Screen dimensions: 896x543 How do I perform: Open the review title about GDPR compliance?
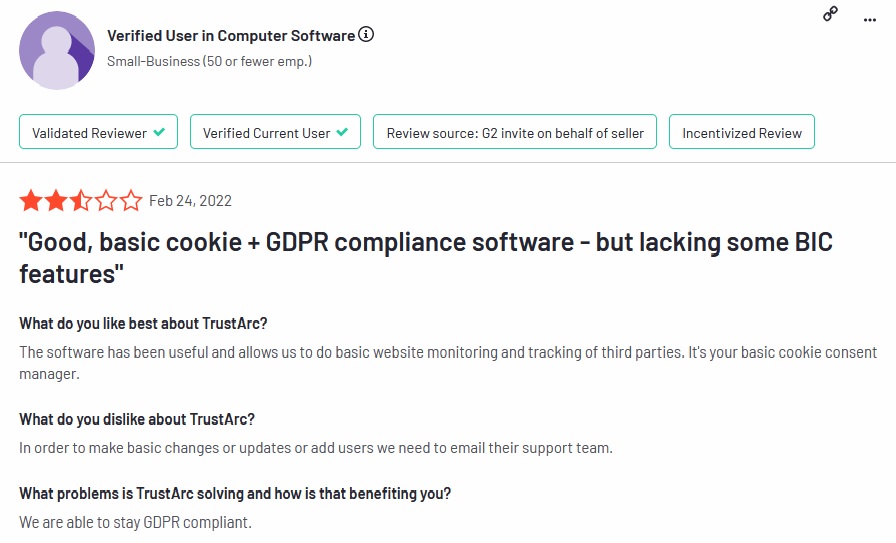(426, 258)
